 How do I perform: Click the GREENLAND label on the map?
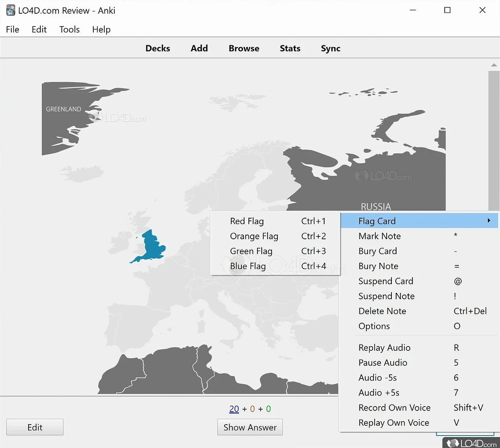pos(64,109)
